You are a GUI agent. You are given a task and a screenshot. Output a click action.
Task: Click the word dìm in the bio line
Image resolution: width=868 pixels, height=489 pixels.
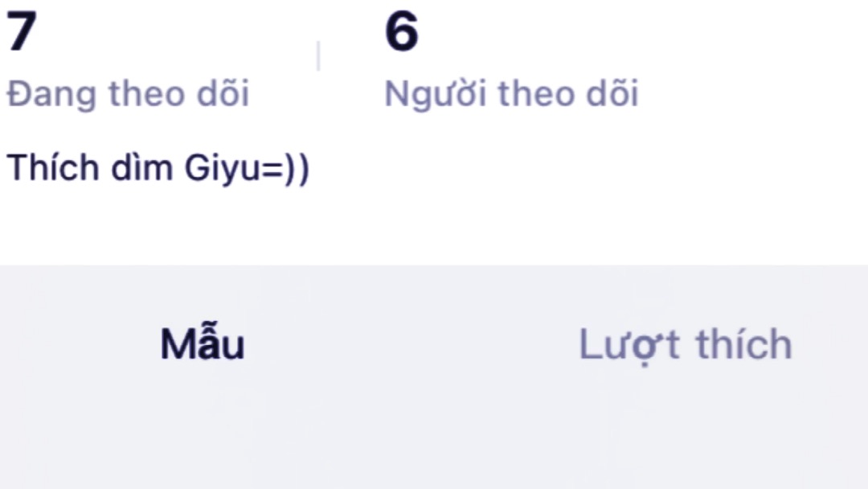coord(141,168)
